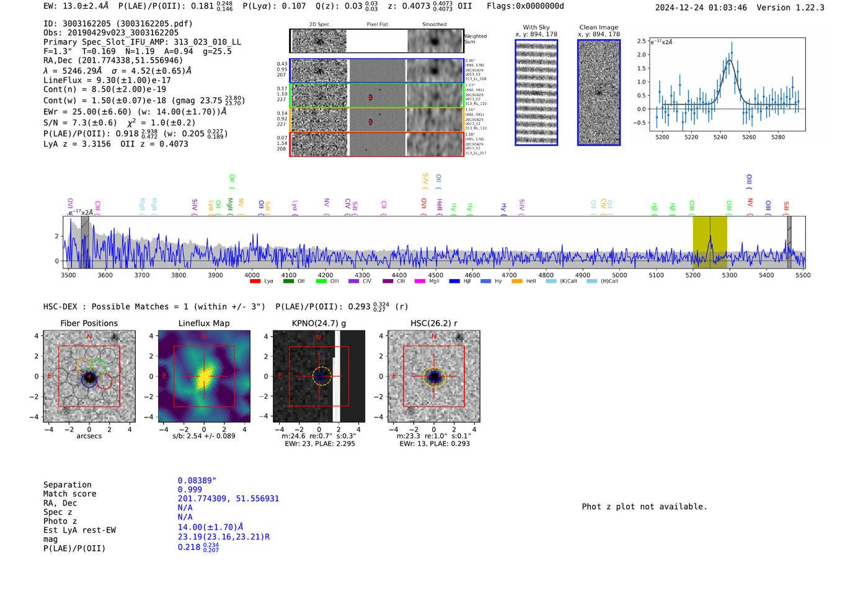The height and width of the screenshot is (591, 868).
Task: Click the Weighted Sum smoothed cutout
Action: [435, 41]
